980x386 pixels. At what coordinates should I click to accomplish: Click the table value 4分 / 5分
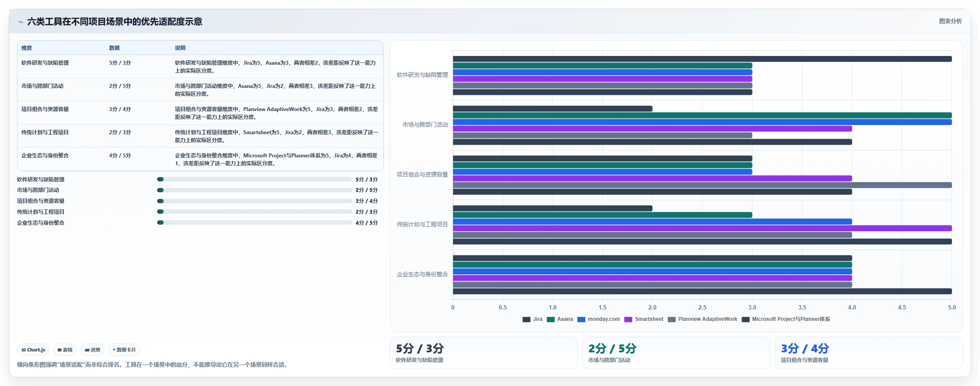120,156
